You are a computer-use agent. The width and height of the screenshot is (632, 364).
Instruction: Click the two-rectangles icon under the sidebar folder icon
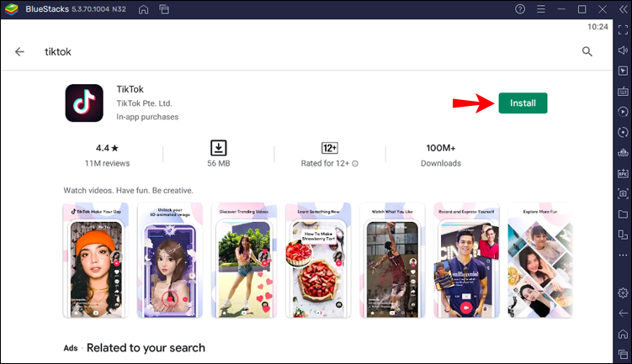tap(623, 235)
